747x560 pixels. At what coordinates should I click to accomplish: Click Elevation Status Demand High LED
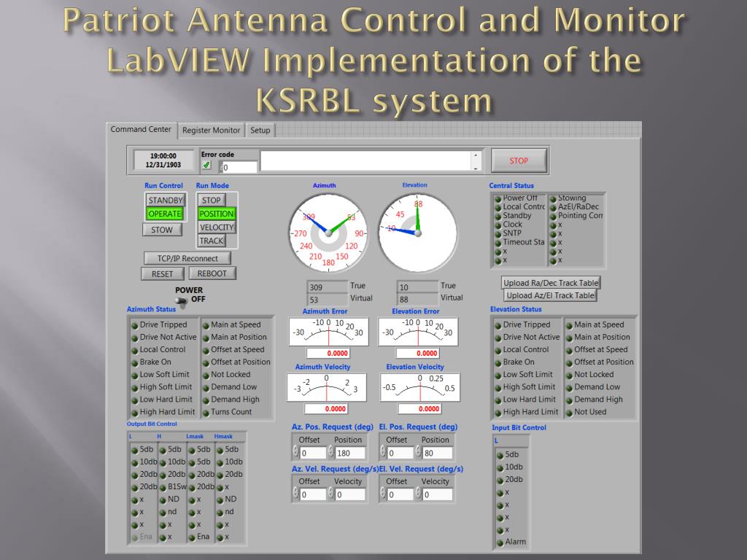pyautogui.click(x=569, y=400)
